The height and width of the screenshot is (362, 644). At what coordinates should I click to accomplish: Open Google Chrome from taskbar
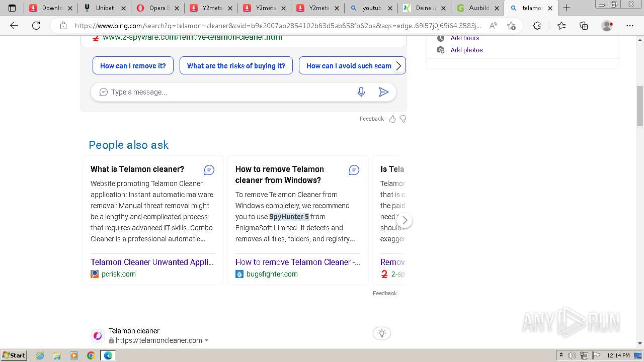pos(91,355)
